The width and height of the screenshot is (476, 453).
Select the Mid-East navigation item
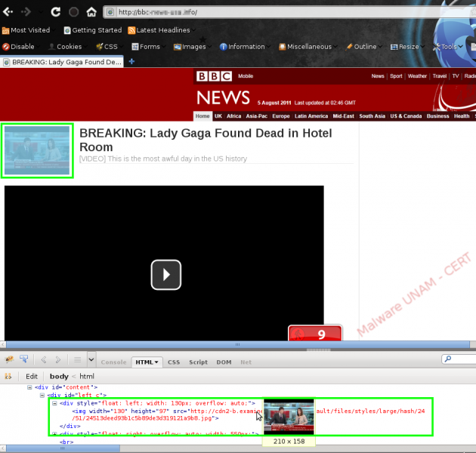click(343, 116)
